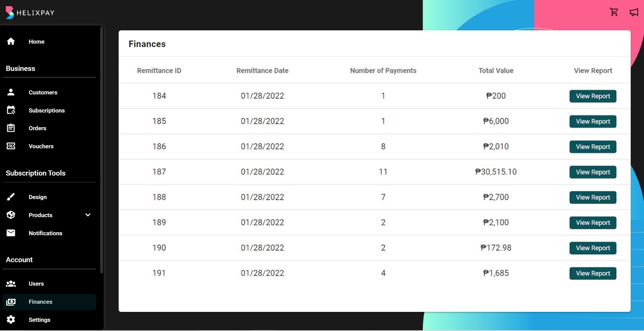Click the Finances money icon
The height and width of the screenshot is (331, 644).
coord(11,302)
